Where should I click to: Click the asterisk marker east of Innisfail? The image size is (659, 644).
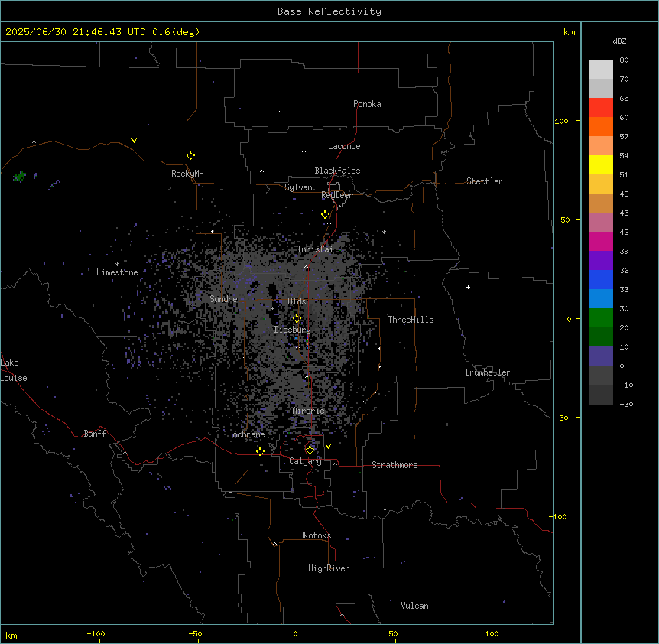point(384,232)
